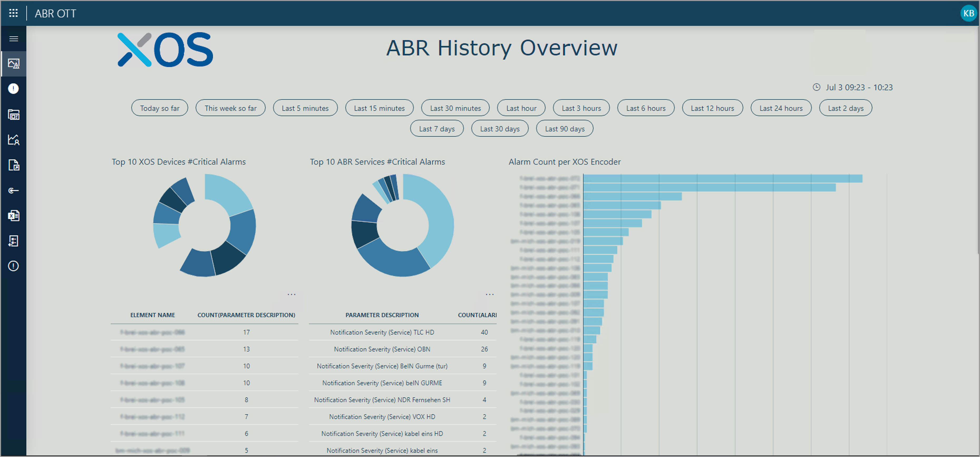The height and width of the screenshot is (457, 980).
Task: Open options menu under ABR Services donut
Action: point(490,294)
